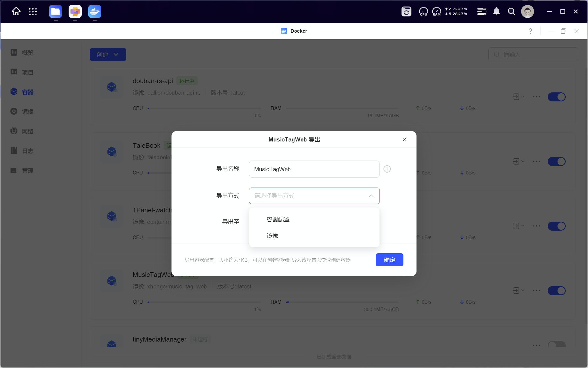Go to 日志 in sidebar

22,151
